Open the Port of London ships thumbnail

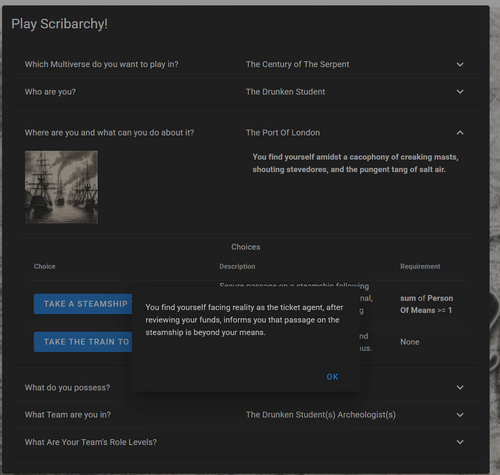(x=61, y=187)
